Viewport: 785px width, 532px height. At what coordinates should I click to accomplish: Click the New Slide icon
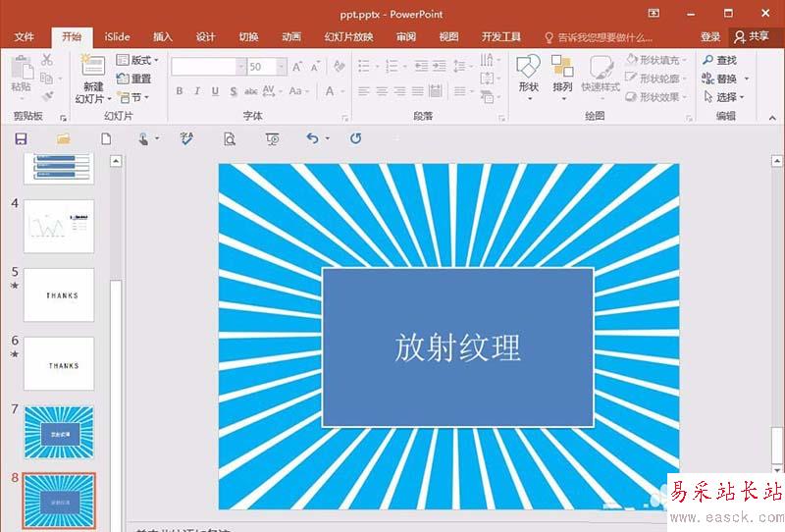pyautogui.click(x=93, y=66)
